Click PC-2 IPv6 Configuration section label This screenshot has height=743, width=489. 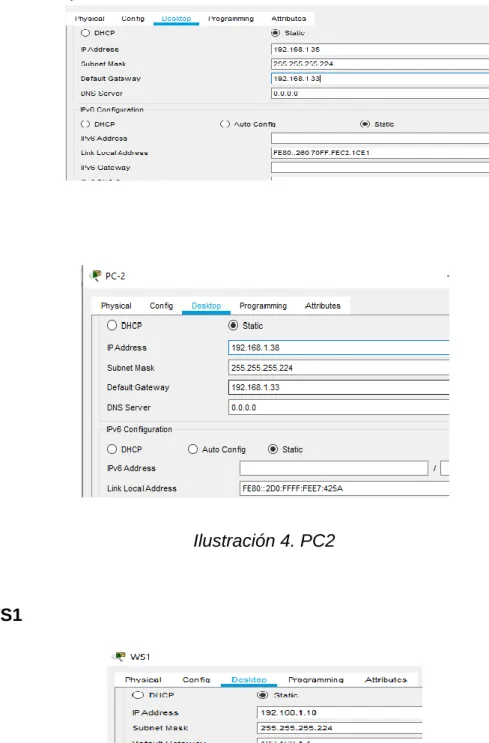[x=139, y=429]
